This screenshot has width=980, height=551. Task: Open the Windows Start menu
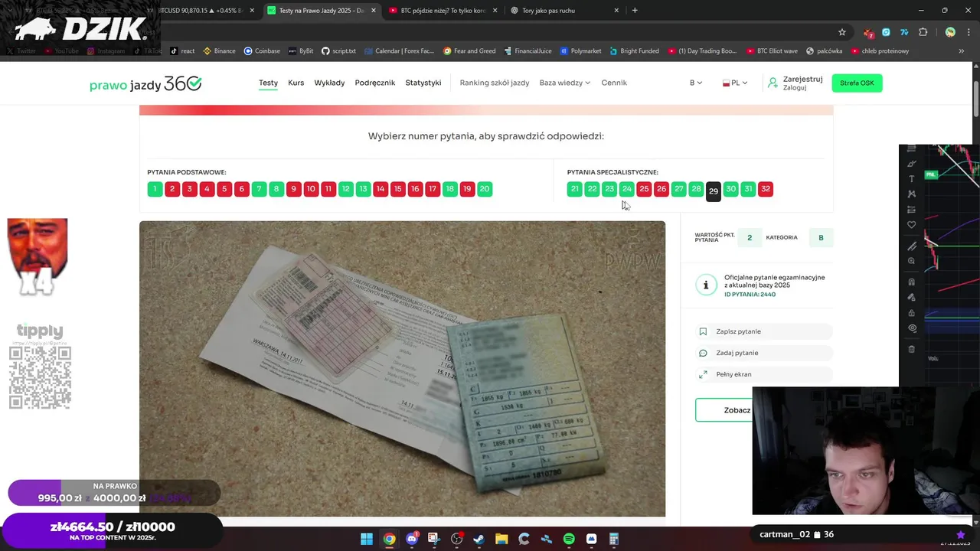click(367, 539)
